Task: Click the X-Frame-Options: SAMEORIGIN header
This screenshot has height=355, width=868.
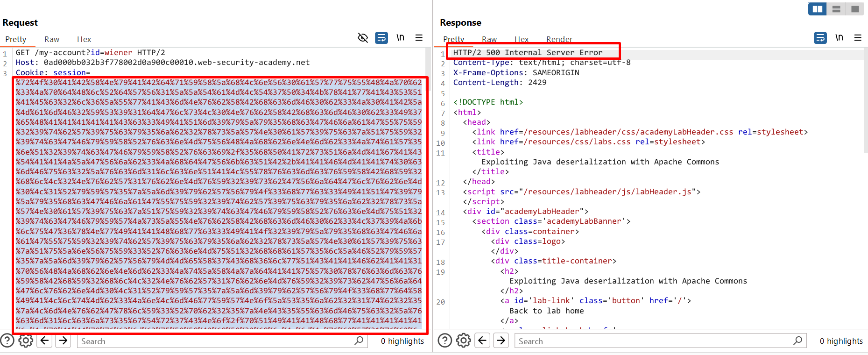Action: click(x=516, y=72)
